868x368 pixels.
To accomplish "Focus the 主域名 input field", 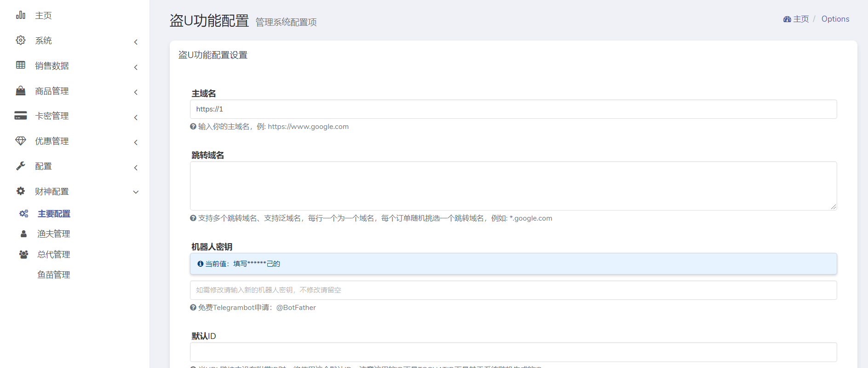I will tap(513, 109).
